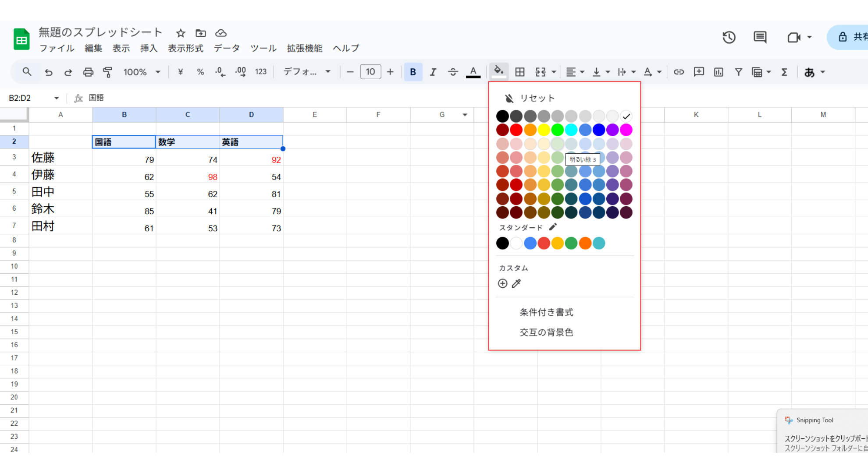Select column E header
868x473 pixels.
coord(315,115)
